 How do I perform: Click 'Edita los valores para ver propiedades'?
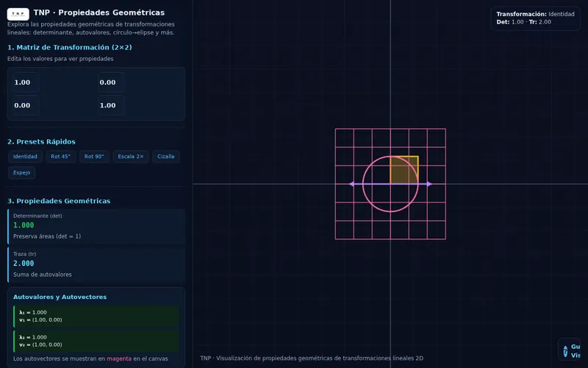coord(60,59)
